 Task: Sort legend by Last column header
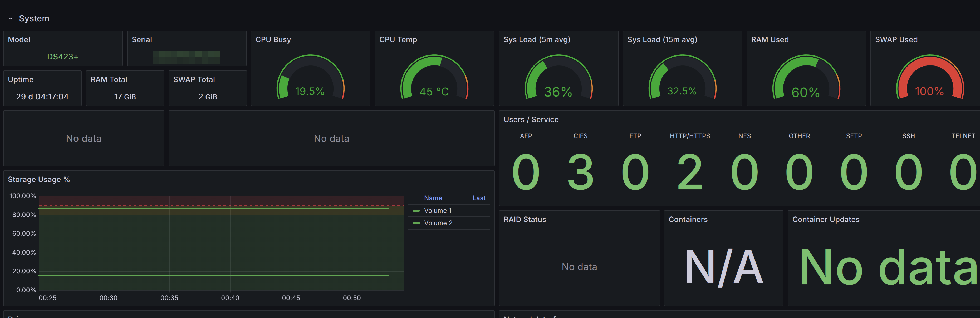[479, 198]
